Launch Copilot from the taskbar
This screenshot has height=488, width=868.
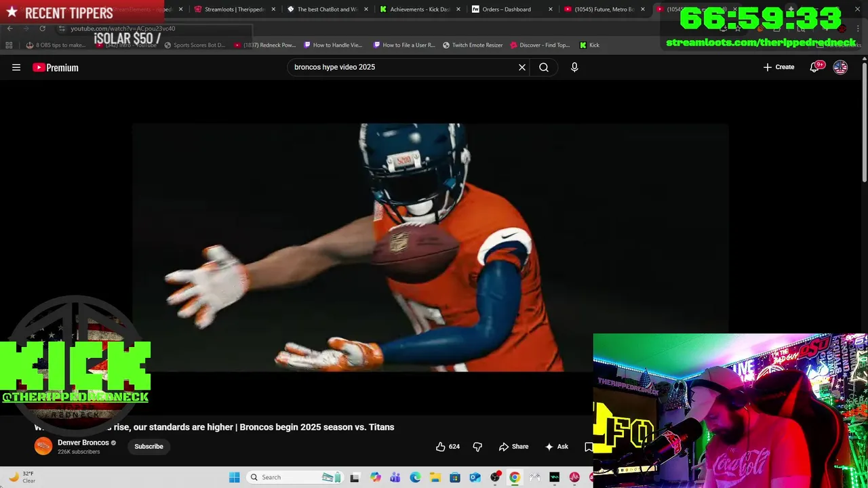point(376,477)
